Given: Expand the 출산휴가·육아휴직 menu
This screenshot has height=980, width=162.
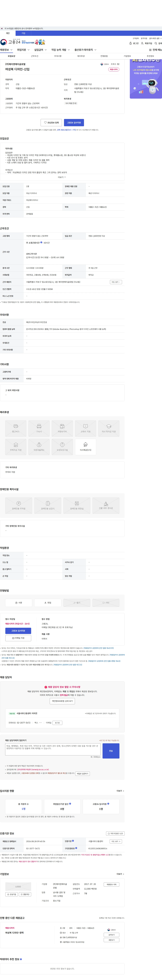Looking at the screenshot, I should tap(86, 50).
